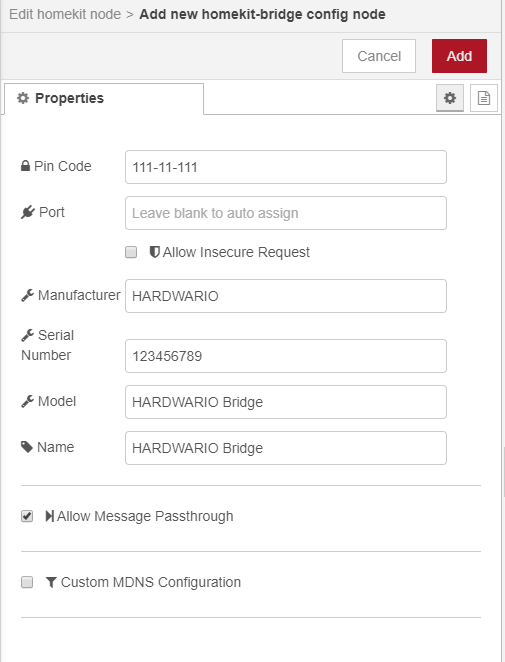
Task: Click the plug icon beside Port
Action: click(x=28, y=212)
